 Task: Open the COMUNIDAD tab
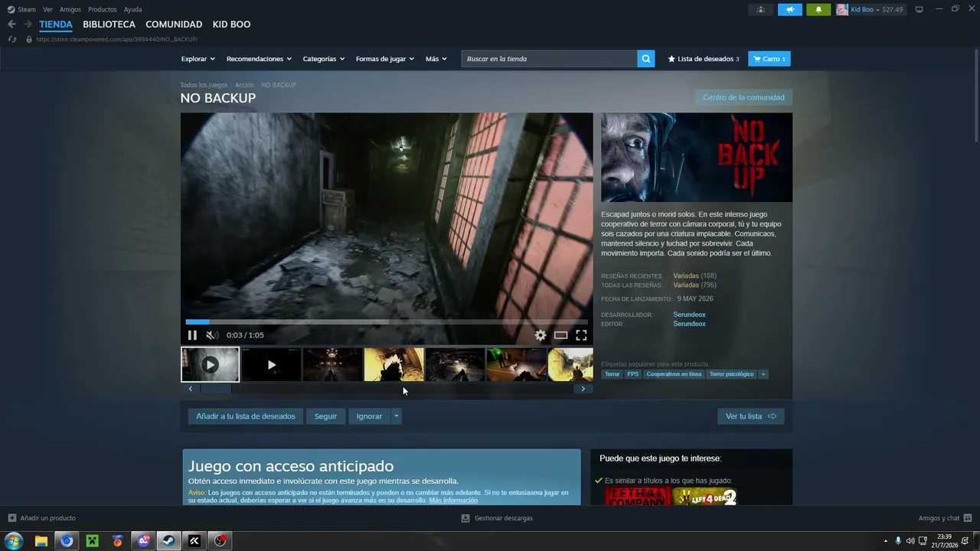pyautogui.click(x=174, y=24)
